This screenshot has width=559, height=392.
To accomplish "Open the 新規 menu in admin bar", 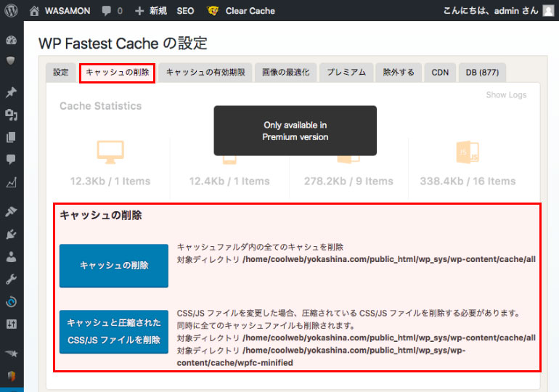I will point(158,11).
